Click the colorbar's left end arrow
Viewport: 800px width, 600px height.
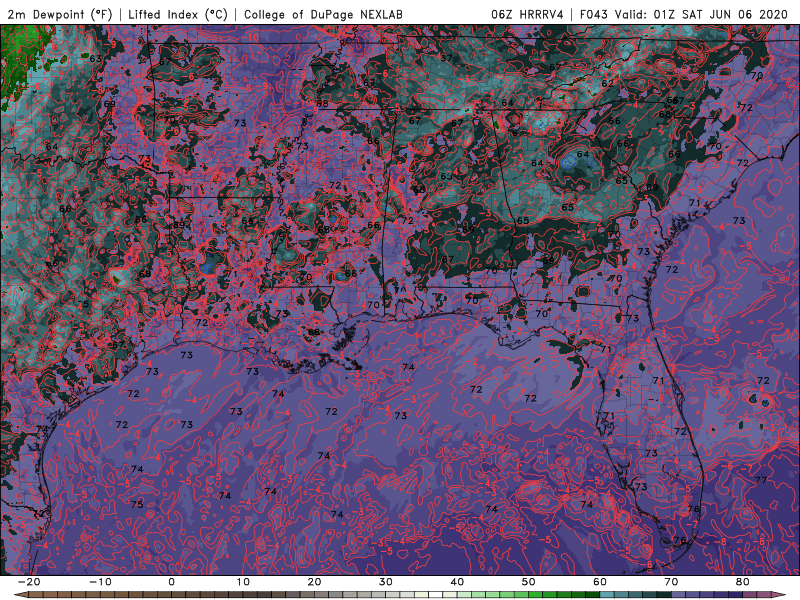click(19, 595)
